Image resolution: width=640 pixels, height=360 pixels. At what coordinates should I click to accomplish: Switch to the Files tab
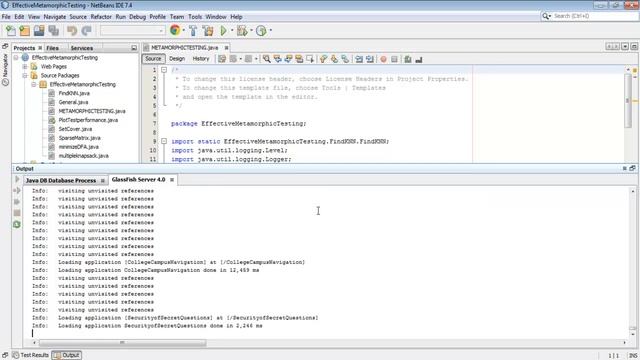click(x=52, y=48)
